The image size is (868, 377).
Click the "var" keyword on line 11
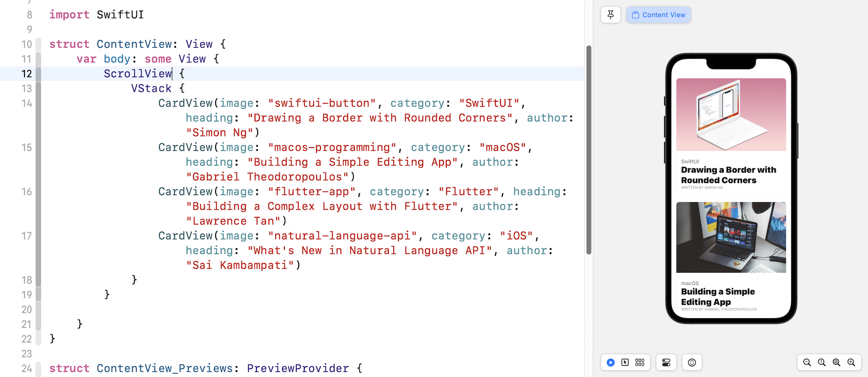[86, 59]
